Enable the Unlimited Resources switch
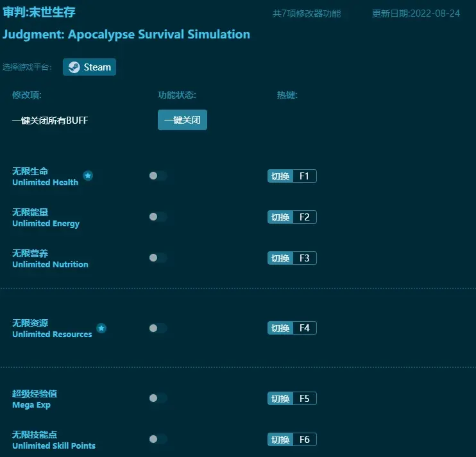This screenshot has width=476, height=457. point(157,328)
